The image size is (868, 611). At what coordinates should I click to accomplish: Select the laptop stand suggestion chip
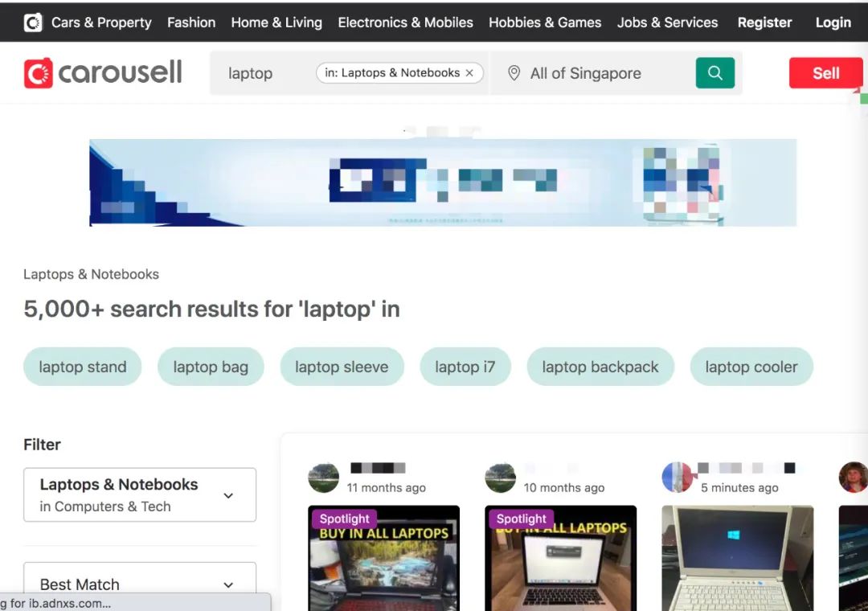83,367
